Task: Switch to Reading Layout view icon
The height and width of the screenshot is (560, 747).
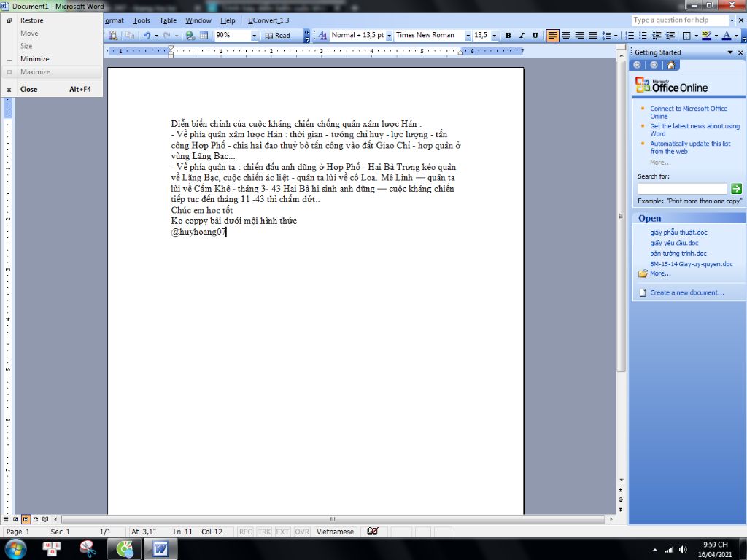Action: coord(45,519)
